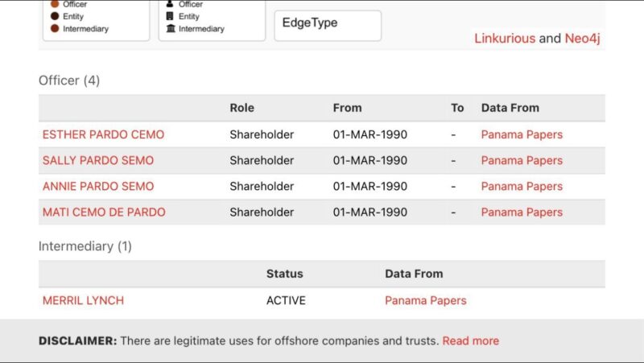Open the MERRIL LYNCH intermediary link
Screen dimensions: 644x363
[83, 300]
